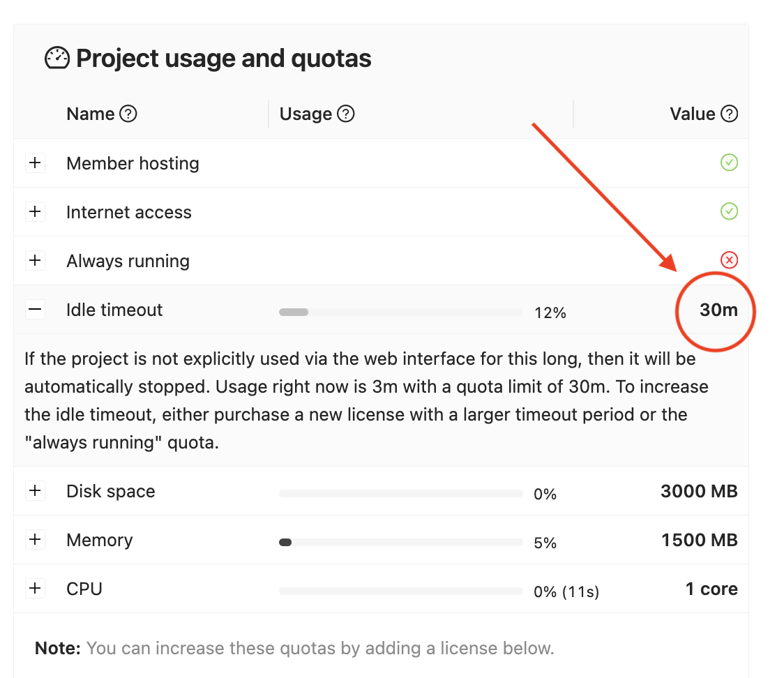Click the 30m idle timeout value
This screenshot has width=784, height=678.
(718, 310)
